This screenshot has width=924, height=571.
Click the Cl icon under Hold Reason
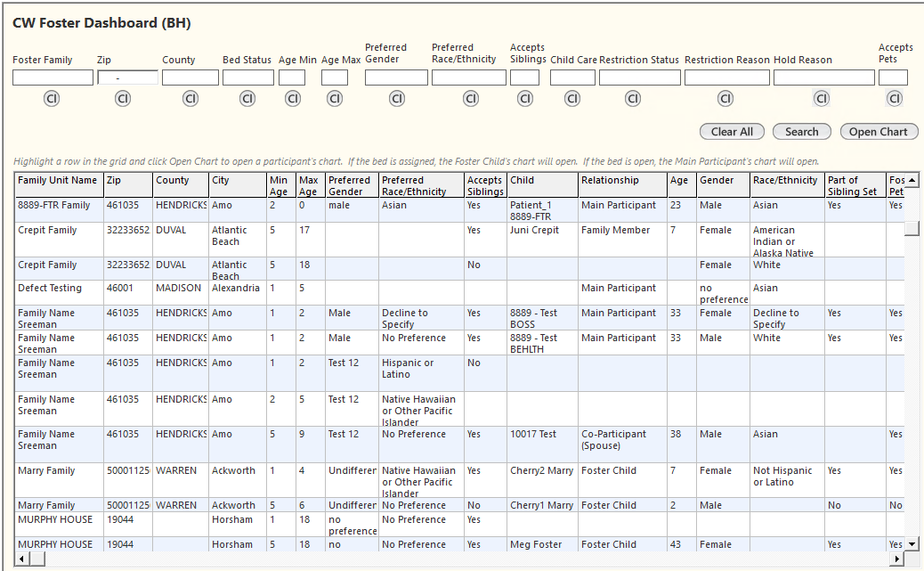pos(822,99)
